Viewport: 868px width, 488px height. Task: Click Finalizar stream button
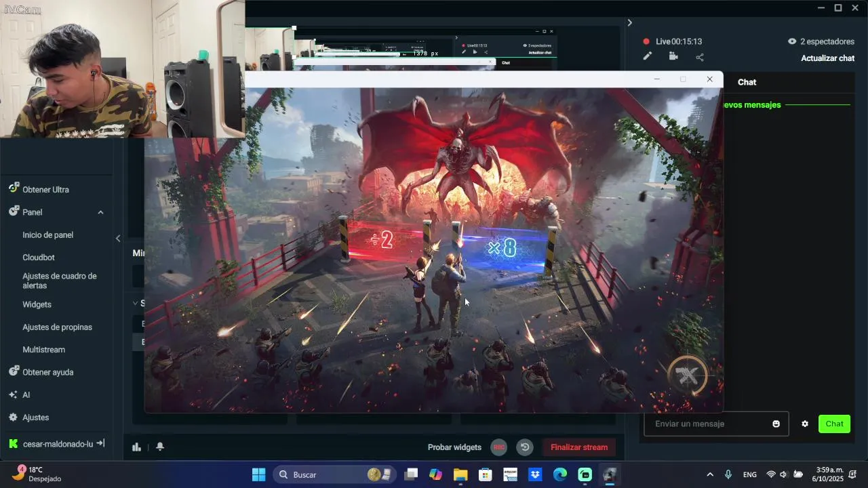pyautogui.click(x=578, y=447)
